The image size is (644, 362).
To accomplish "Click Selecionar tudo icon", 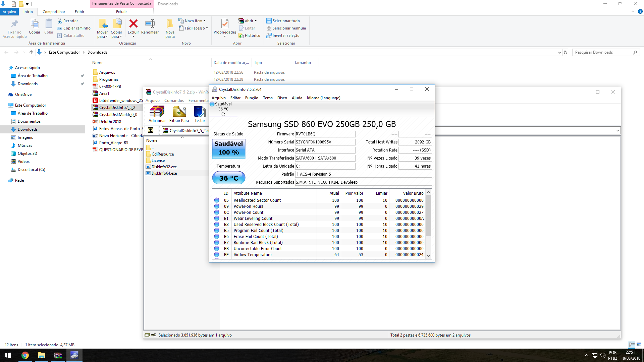I will [x=269, y=21].
